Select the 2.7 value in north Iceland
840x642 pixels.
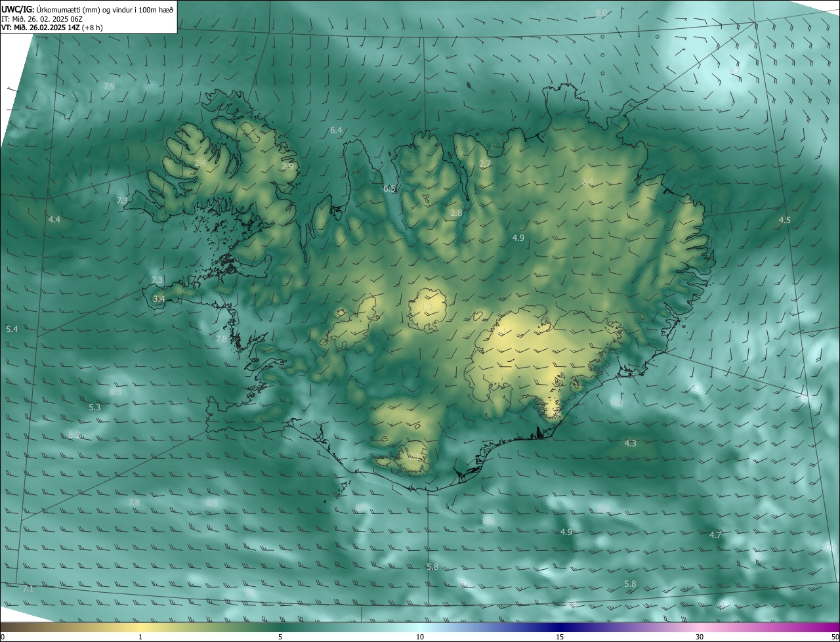485,163
